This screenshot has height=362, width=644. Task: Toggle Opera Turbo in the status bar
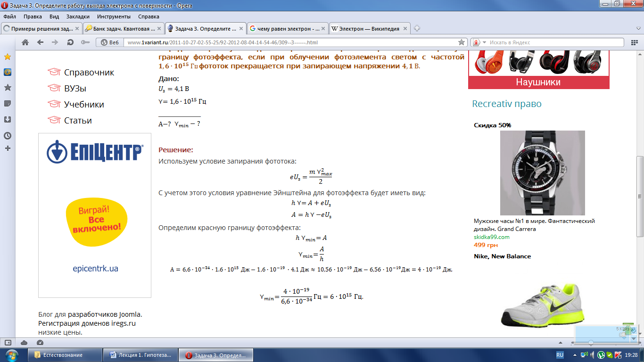(x=40, y=343)
